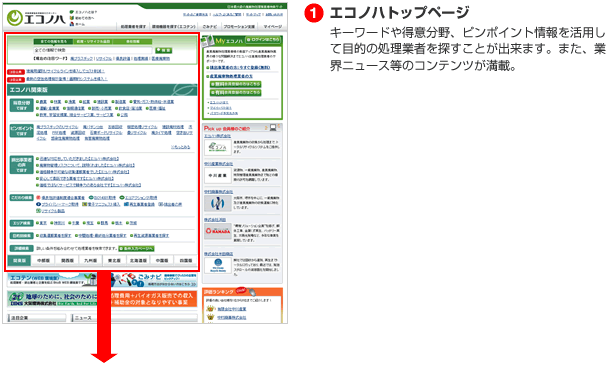Select the 東北版 region tab

coord(114,260)
